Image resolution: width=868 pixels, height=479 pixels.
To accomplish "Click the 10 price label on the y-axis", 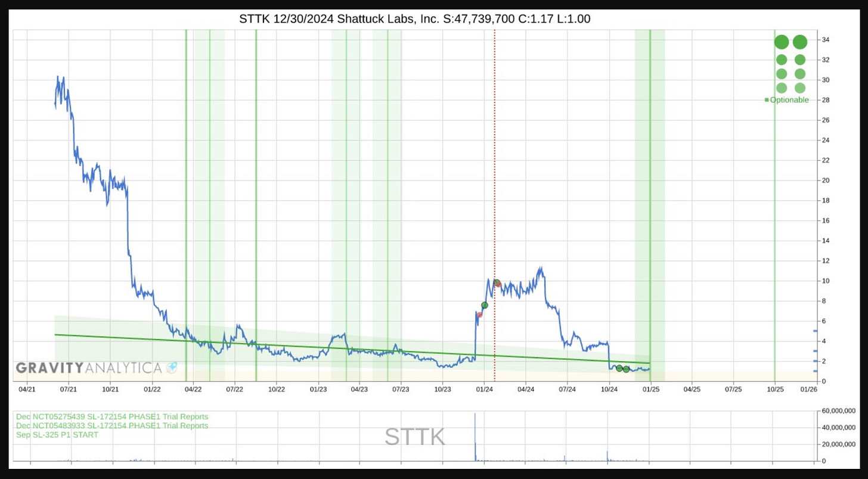I will pos(826,281).
